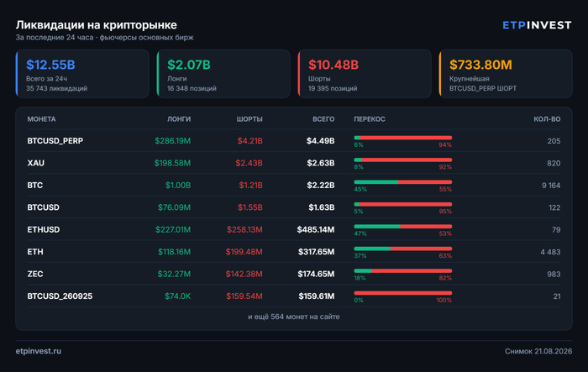
Task: Select the BTCUSD_PERP row name
Action: click(55, 140)
